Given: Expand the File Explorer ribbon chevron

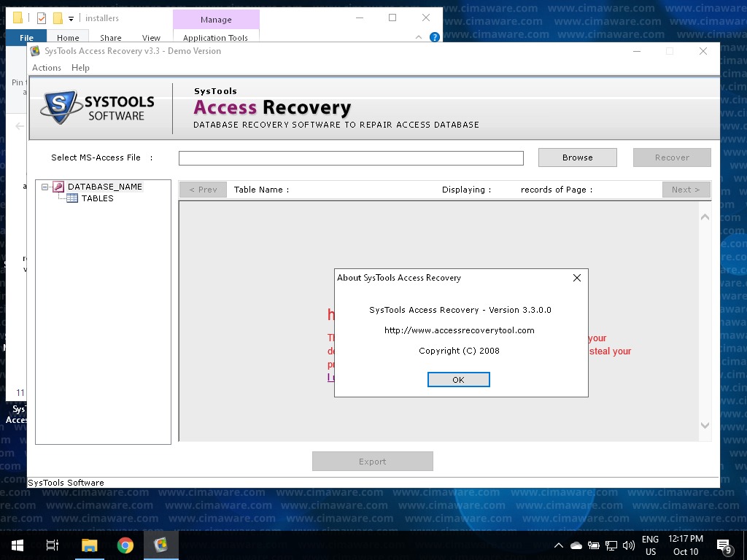Looking at the screenshot, I should [x=419, y=37].
